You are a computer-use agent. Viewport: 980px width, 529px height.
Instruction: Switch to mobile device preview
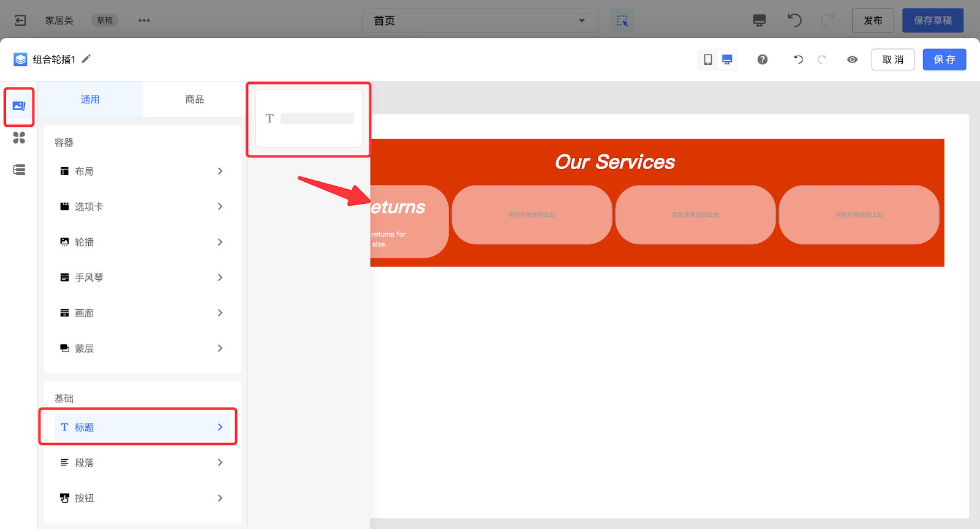pyautogui.click(x=708, y=59)
